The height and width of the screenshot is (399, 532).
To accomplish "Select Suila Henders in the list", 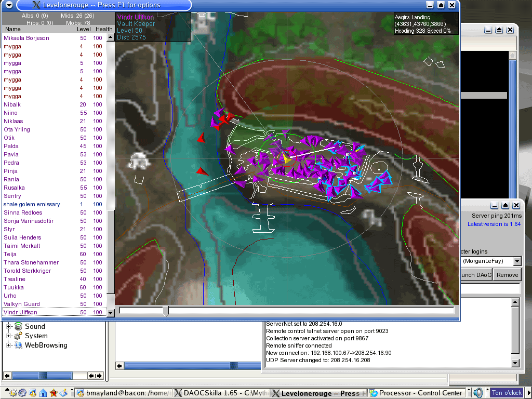I will coord(54,237).
